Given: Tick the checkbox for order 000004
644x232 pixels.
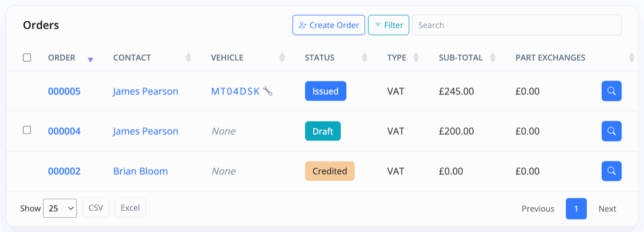Looking at the screenshot, I should pyautogui.click(x=27, y=130).
